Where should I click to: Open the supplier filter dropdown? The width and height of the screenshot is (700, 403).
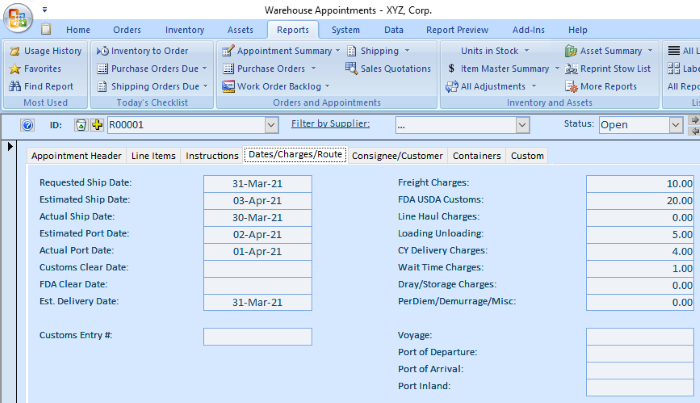coord(522,125)
